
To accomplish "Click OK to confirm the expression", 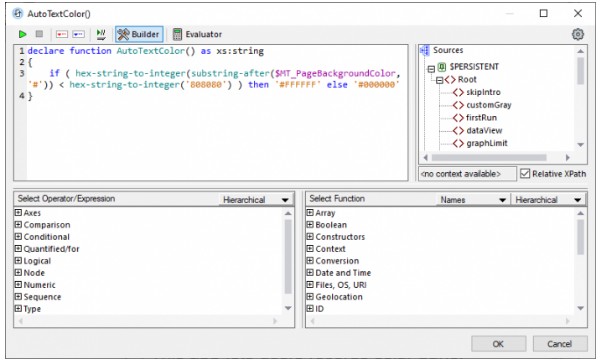I will point(498,344).
